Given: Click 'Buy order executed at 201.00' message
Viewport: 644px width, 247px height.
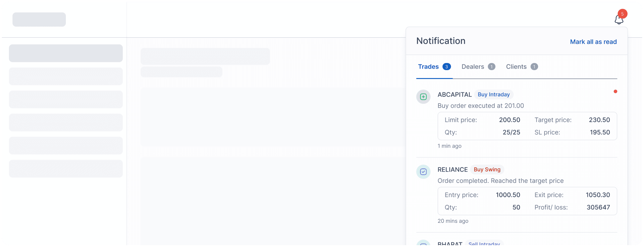Looking at the screenshot, I should tap(480, 105).
